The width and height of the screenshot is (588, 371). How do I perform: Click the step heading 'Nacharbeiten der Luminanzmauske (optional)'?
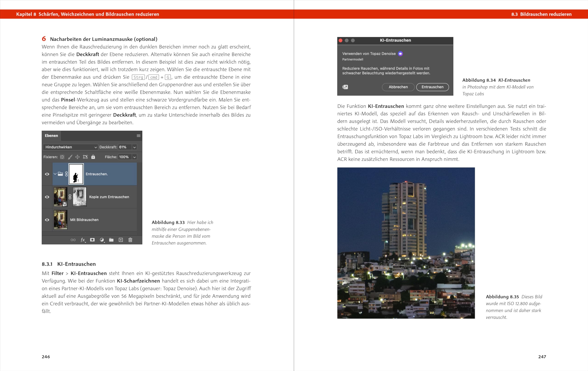[x=104, y=39]
